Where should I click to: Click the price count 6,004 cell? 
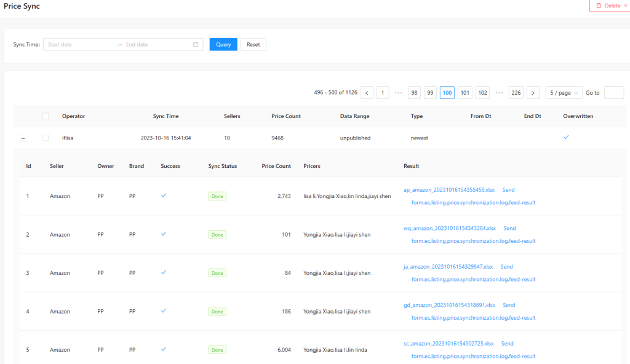[x=284, y=350]
